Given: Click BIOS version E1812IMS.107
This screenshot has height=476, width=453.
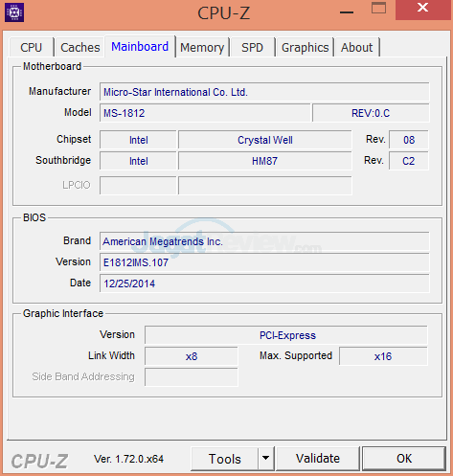Looking at the screenshot, I should coord(264,262).
